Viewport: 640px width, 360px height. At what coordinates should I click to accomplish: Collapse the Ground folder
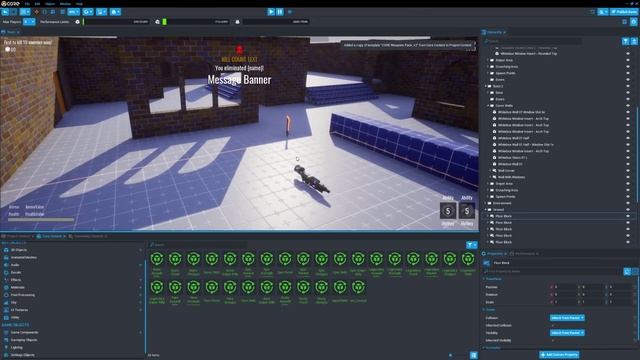click(x=486, y=209)
